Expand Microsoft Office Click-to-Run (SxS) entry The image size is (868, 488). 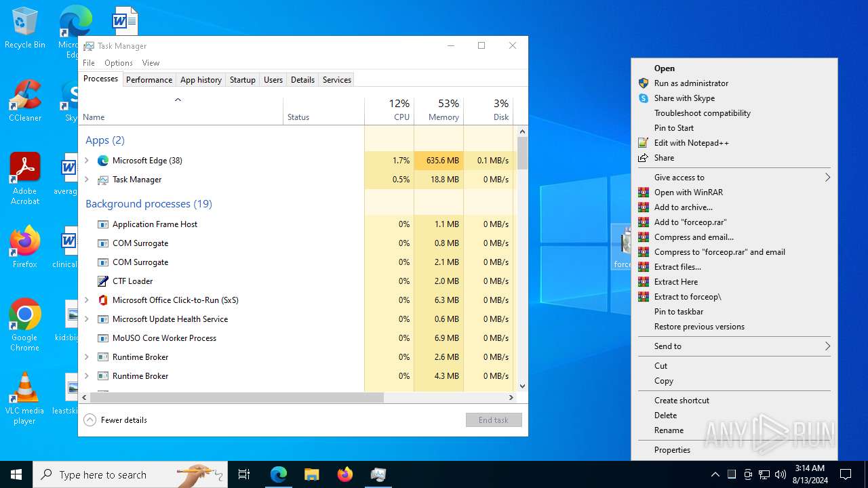point(86,300)
